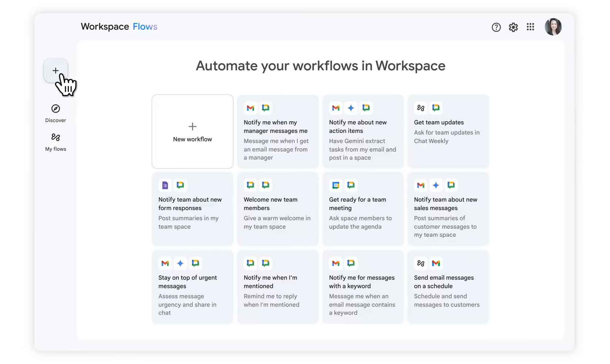
Task: Click the Chat icon on Welcome new team members
Action: pyautogui.click(x=250, y=185)
